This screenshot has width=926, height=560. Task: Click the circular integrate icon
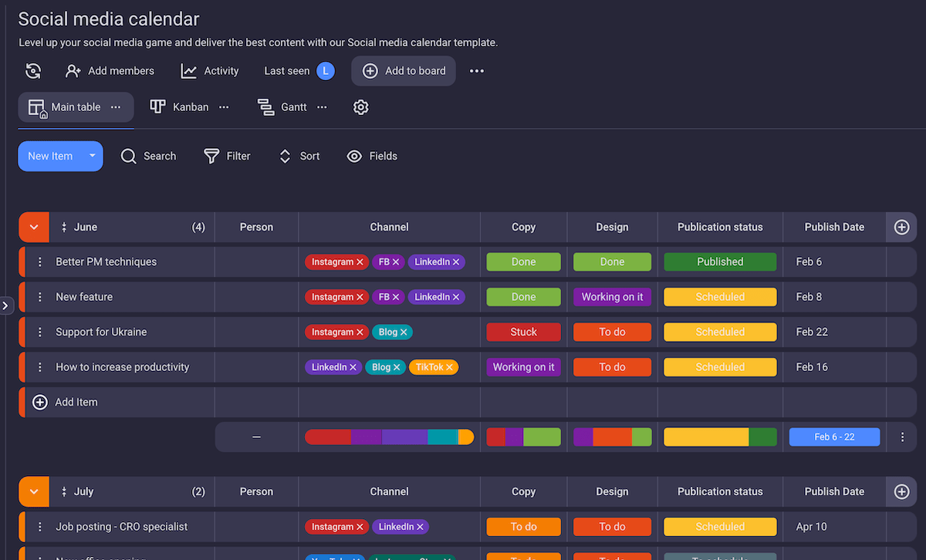(32, 70)
